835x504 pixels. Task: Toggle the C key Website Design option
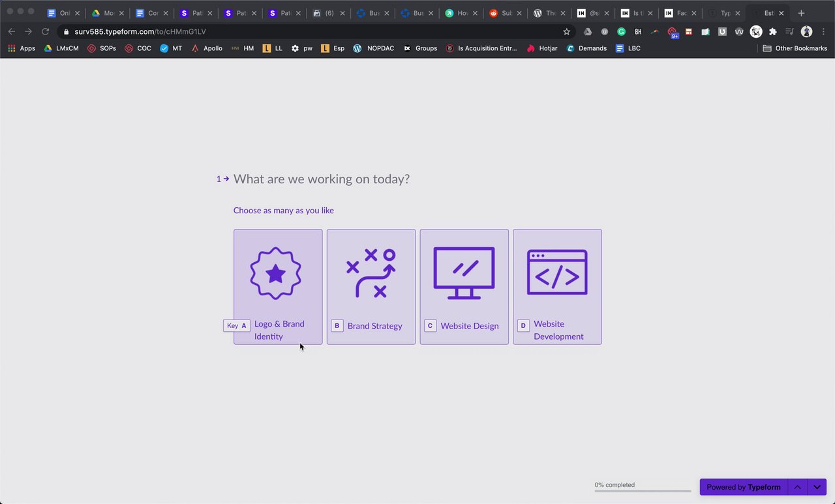(x=464, y=287)
